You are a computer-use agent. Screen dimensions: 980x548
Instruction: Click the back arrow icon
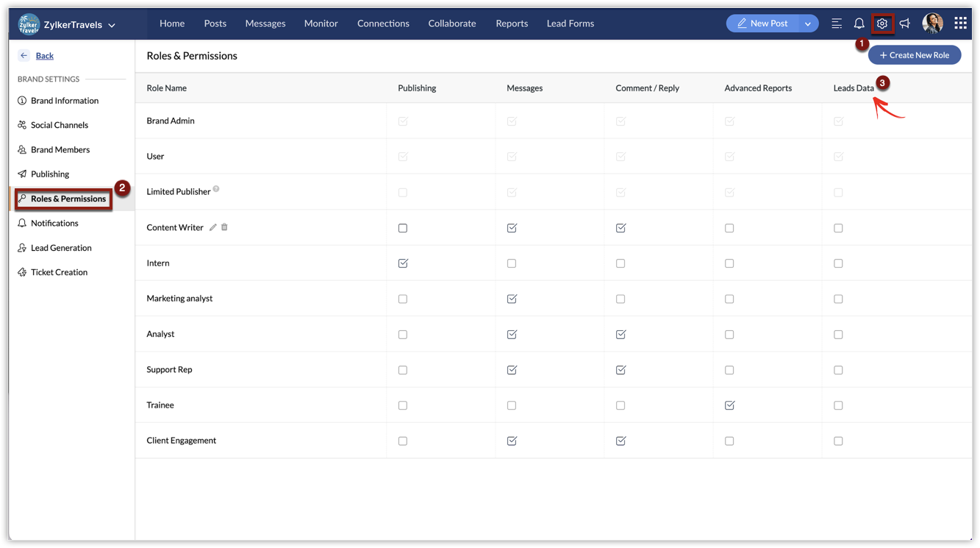24,56
